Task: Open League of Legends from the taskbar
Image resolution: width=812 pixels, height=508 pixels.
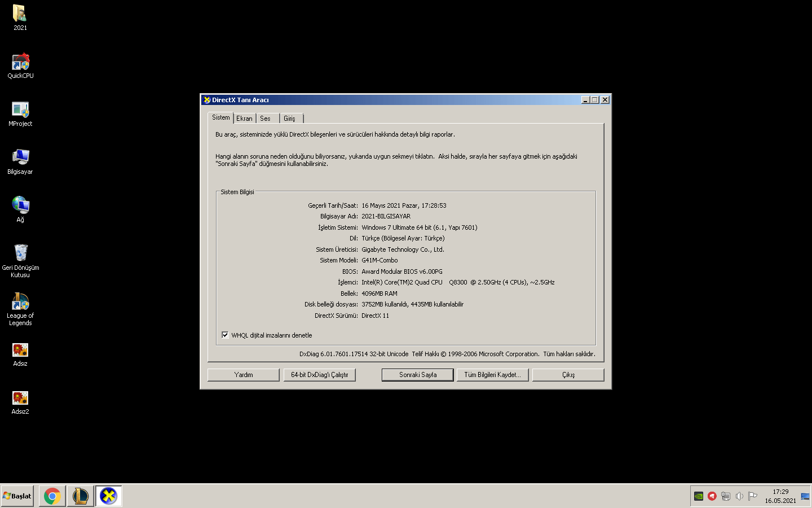Action: pos(81,496)
